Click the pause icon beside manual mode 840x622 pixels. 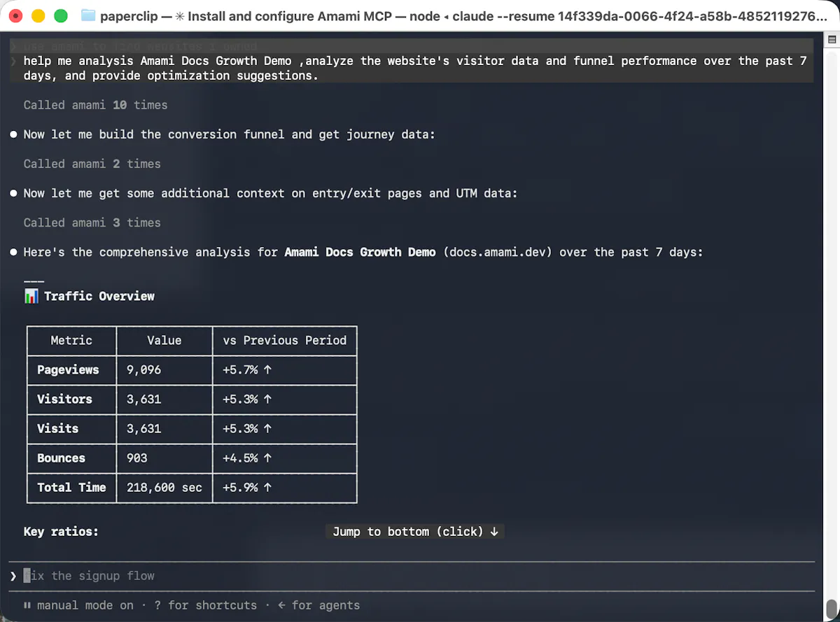tap(27, 605)
